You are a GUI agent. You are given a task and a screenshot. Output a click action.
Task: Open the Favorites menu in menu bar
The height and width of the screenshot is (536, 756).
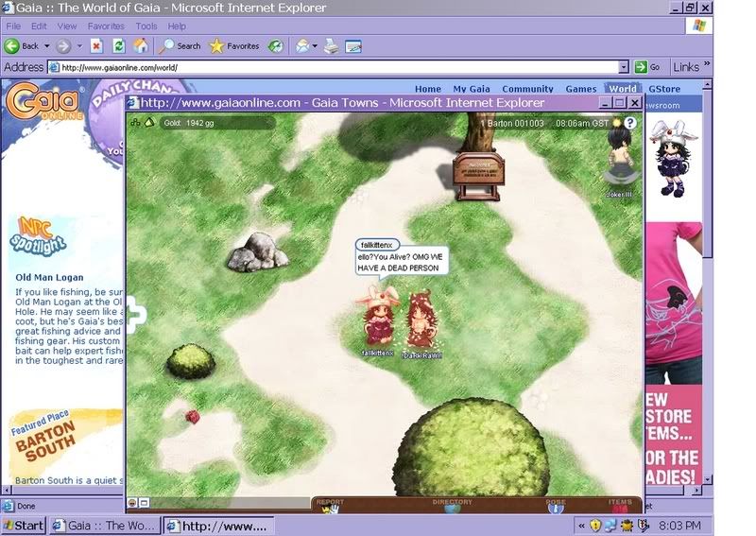(106, 26)
